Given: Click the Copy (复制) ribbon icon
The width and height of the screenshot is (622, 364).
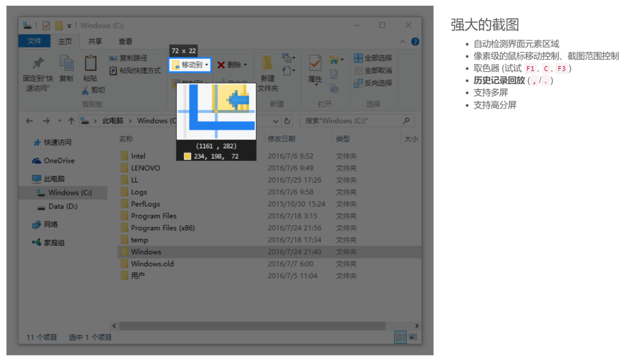Looking at the screenshot, I should click(x=66, y=63).
